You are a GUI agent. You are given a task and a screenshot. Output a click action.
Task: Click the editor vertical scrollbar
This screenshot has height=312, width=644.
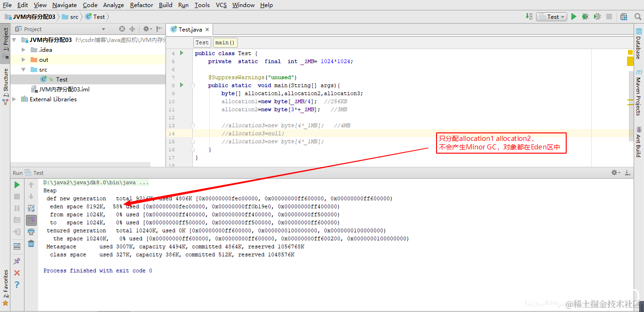(631, 106)
